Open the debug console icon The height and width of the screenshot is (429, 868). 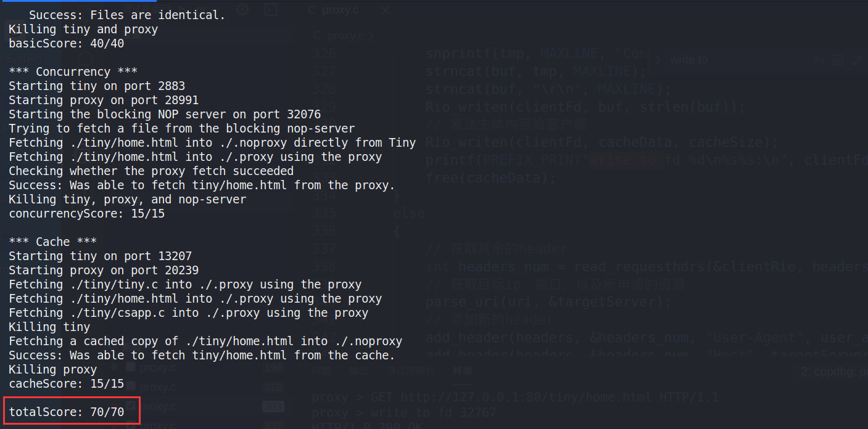point(271,9)
